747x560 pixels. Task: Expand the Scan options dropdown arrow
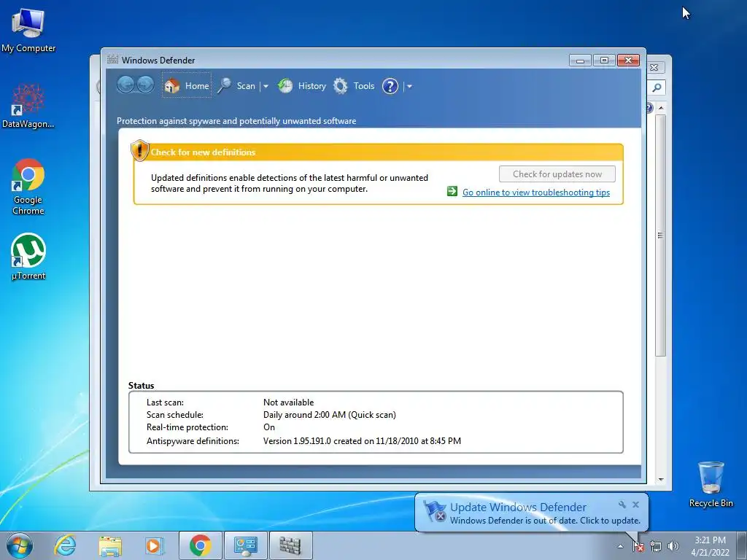coord(266,86)
